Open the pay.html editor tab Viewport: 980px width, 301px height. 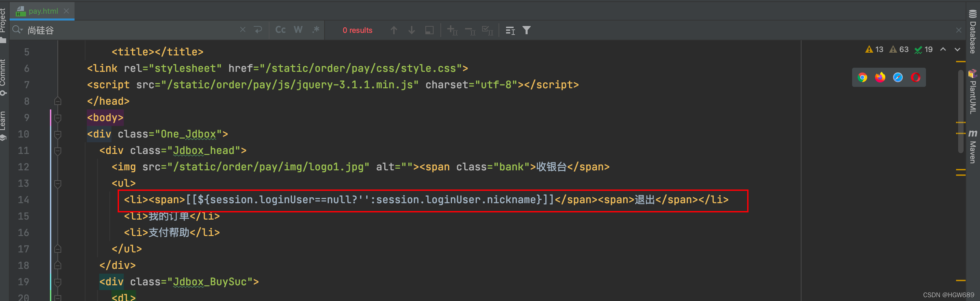43,11
